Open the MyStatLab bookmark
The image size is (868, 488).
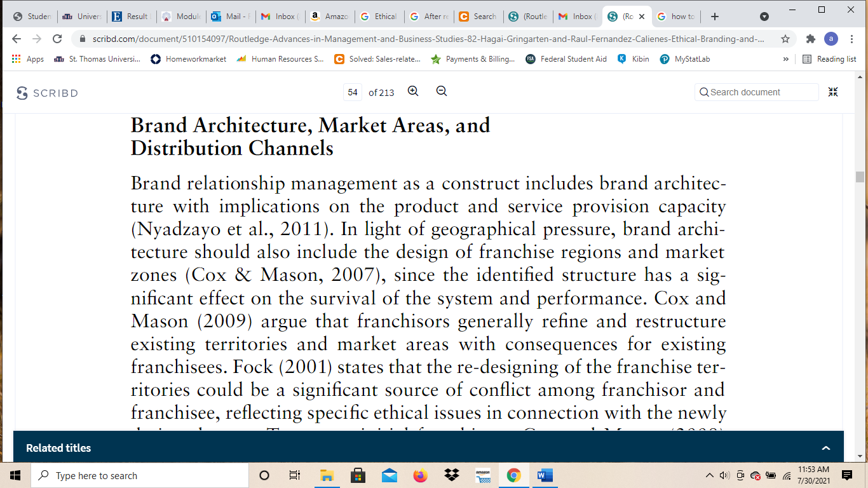point(685,59)
